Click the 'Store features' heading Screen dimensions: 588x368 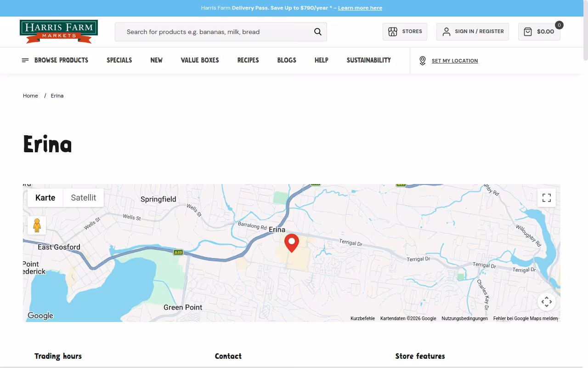[420, 356]
